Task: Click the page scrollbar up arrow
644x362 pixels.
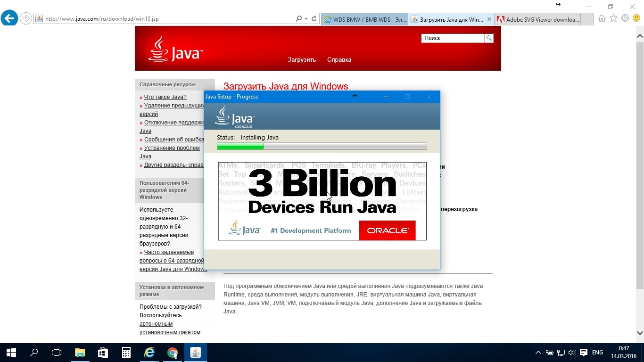Action: (640, 36)
